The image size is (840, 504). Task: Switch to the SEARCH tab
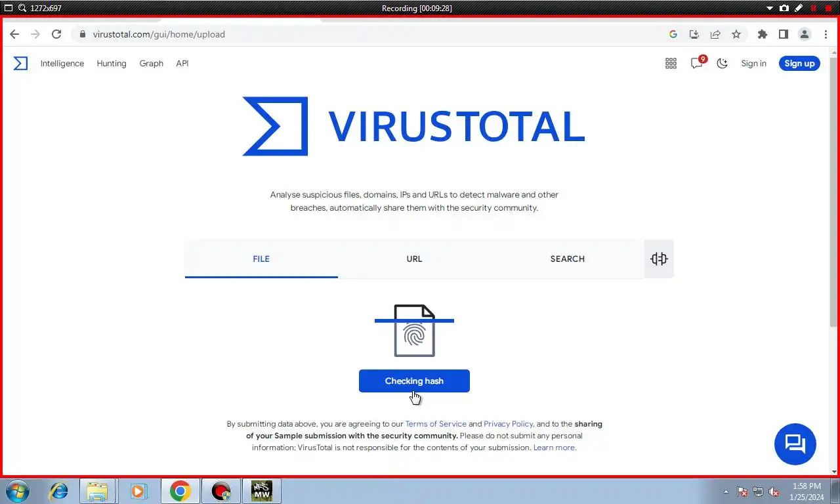(x=567, y=259)
